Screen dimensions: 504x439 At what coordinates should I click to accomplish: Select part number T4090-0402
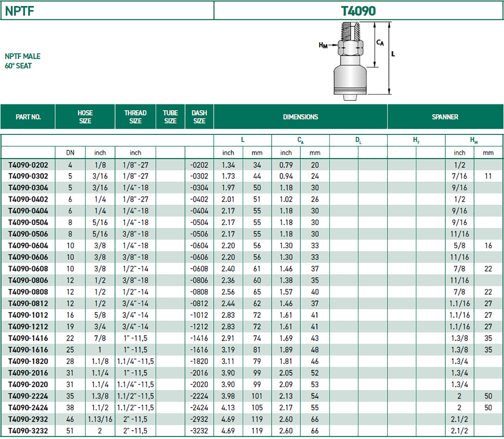coord(28,200)
